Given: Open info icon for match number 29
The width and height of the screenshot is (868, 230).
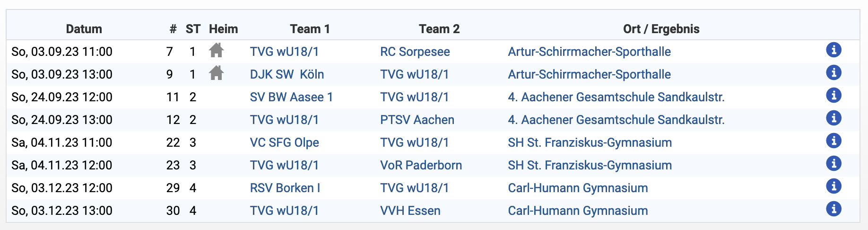Looking at the screenshot, I should [833, 186].
